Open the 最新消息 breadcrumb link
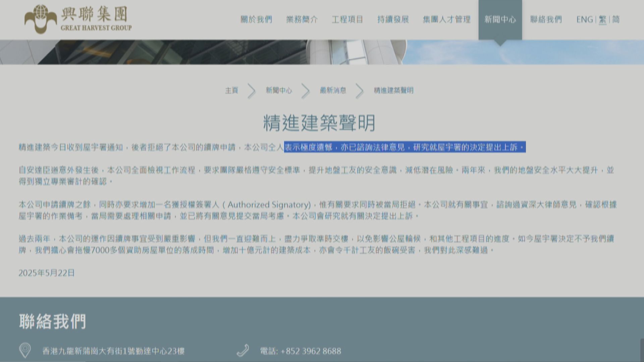The image size is (644, 362). click(333, 90)
